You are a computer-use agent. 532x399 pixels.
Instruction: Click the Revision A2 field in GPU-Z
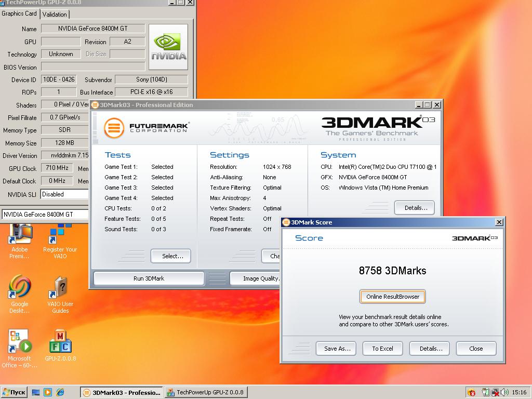[x=127, y=42]
